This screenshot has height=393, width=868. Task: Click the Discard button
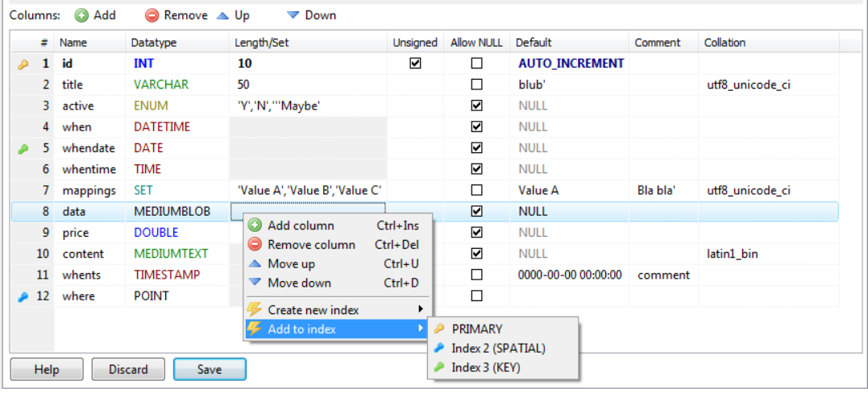[x=128, y=370]
